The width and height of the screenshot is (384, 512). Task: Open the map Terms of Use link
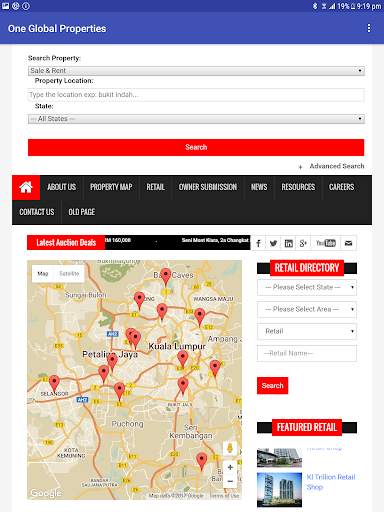[225, 496]
